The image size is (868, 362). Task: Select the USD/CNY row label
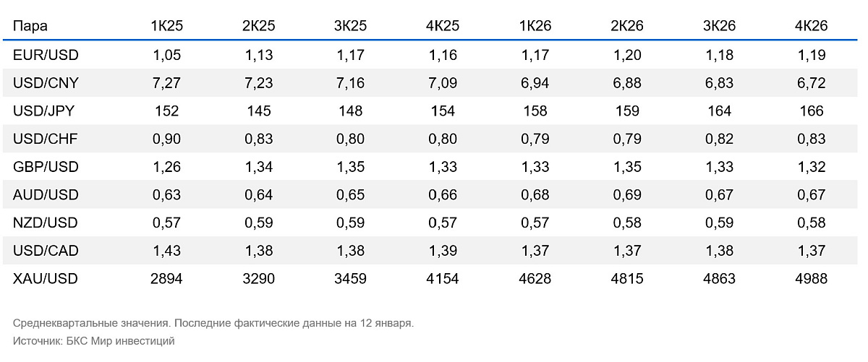pos(46,83)
